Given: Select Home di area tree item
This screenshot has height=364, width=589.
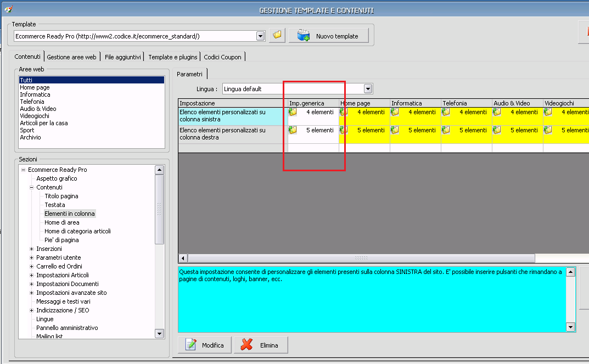Looking at the screenshot, I should pyautogui.click(x=61, y=222).
